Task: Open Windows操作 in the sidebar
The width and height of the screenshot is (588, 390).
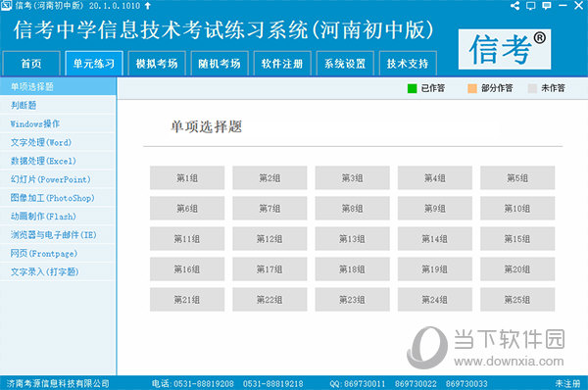Action: click(x=58, y=123)
